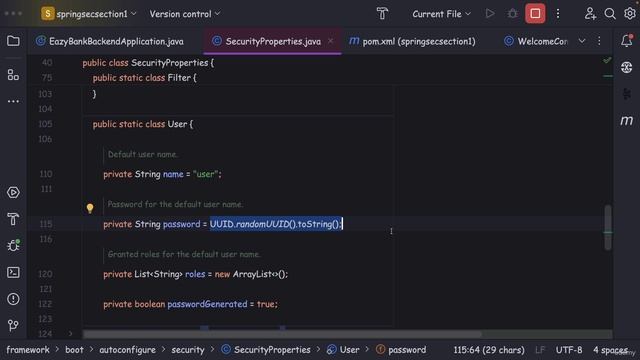Click the boot breadcrumb
Screen dimensions: 640x360
point(74,350)
